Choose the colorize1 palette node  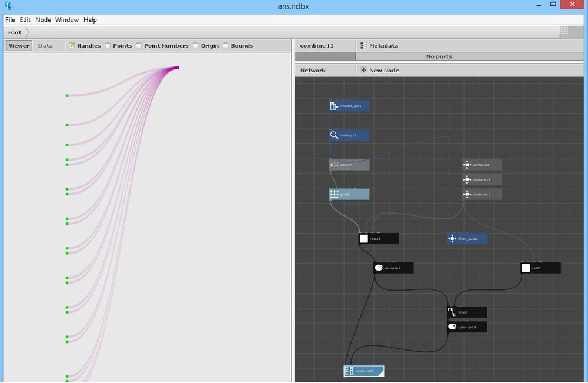pyautogui.click(x=393, y=268)
